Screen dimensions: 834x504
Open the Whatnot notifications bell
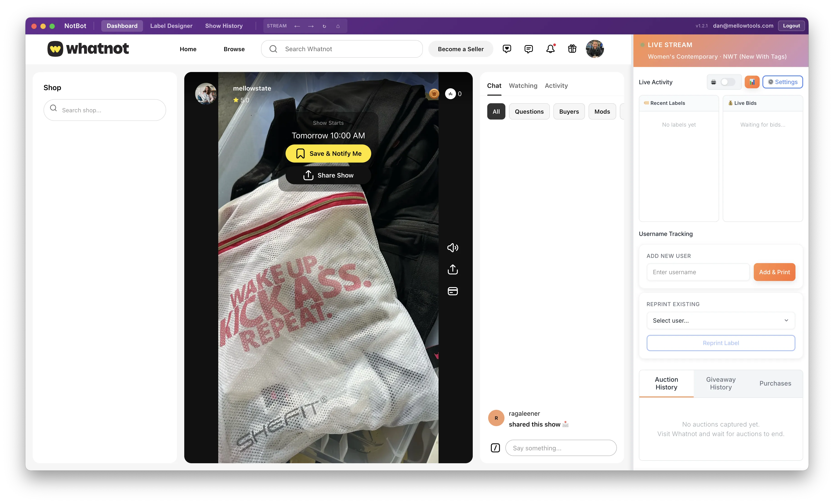coord(550,49)
